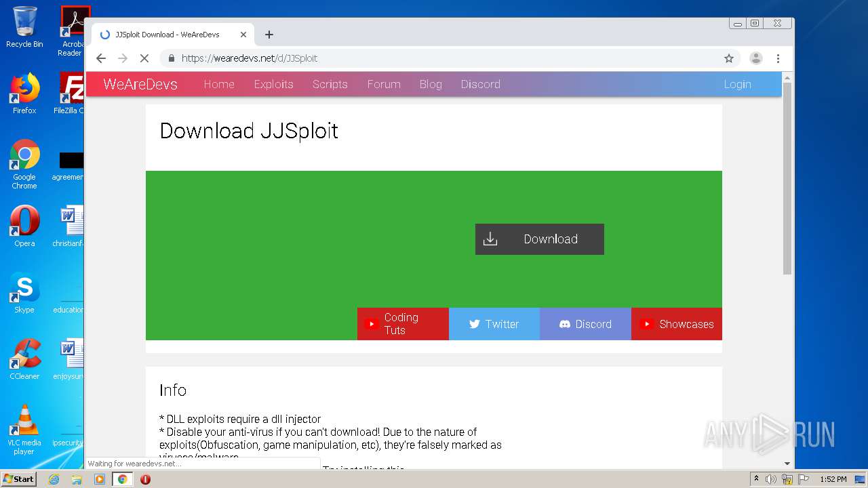Click the Login link
The height and width of the screenshot is (488, 868).
coord(737,84)
